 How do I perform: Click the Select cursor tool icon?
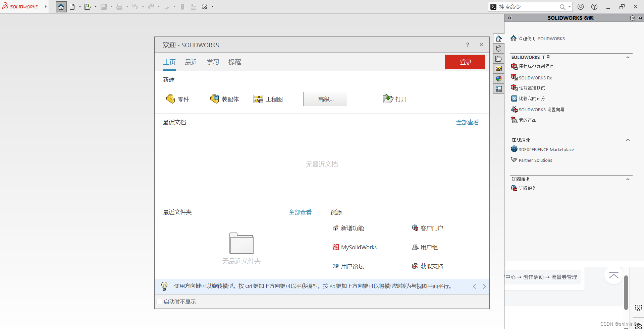click(167, 7)
